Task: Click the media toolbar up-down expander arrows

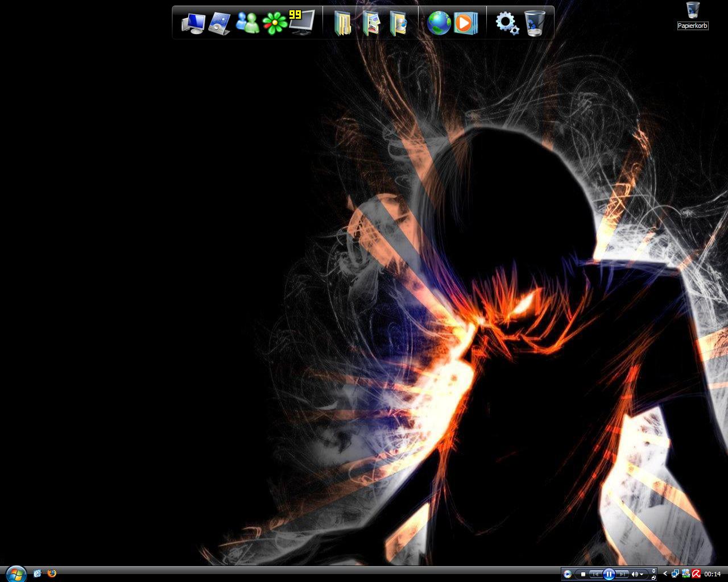Action: pos(653,571)
